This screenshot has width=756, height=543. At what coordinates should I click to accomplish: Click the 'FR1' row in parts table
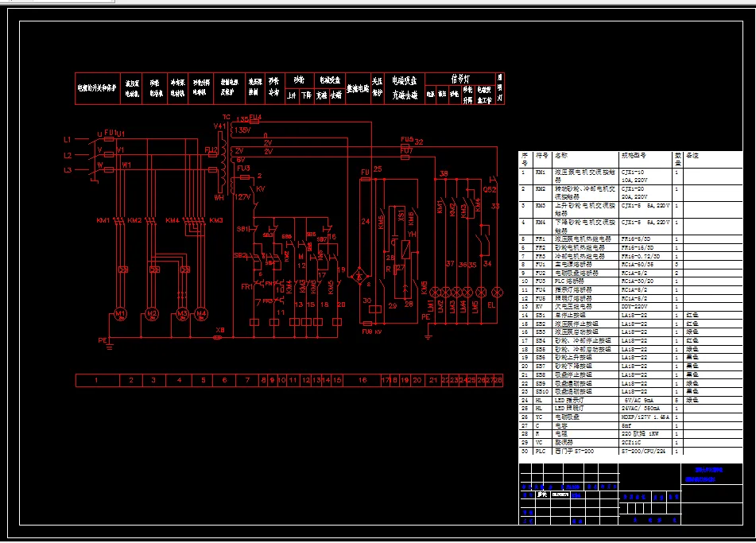[630, 239]
